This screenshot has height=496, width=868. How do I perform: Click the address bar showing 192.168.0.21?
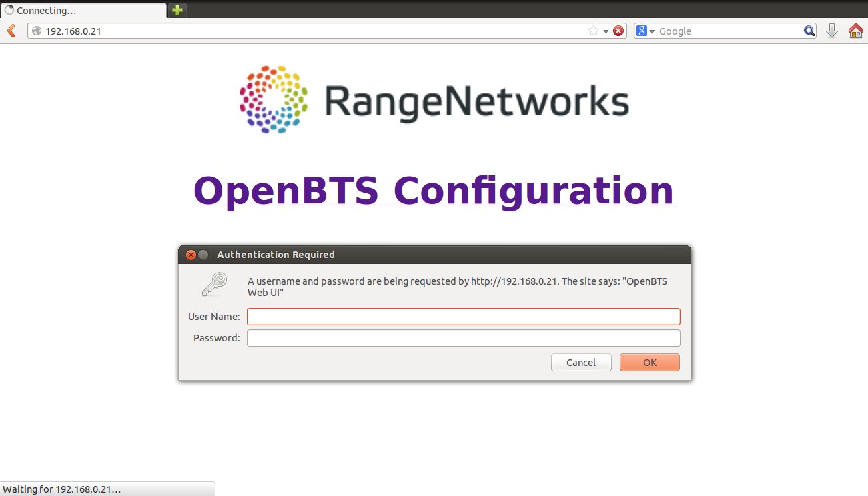pos(327,31)
